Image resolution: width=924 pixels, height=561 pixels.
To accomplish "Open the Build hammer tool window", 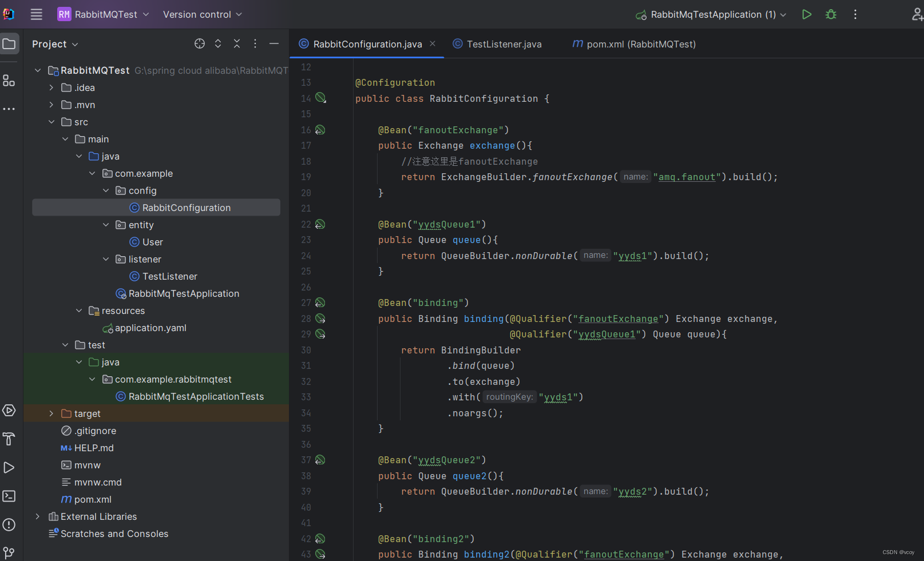I will pyautogui.click(x=9, y=439).
